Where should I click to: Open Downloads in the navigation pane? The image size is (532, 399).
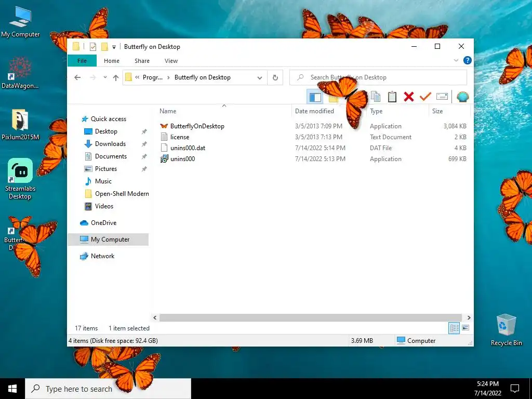click(x=110, y=144)
